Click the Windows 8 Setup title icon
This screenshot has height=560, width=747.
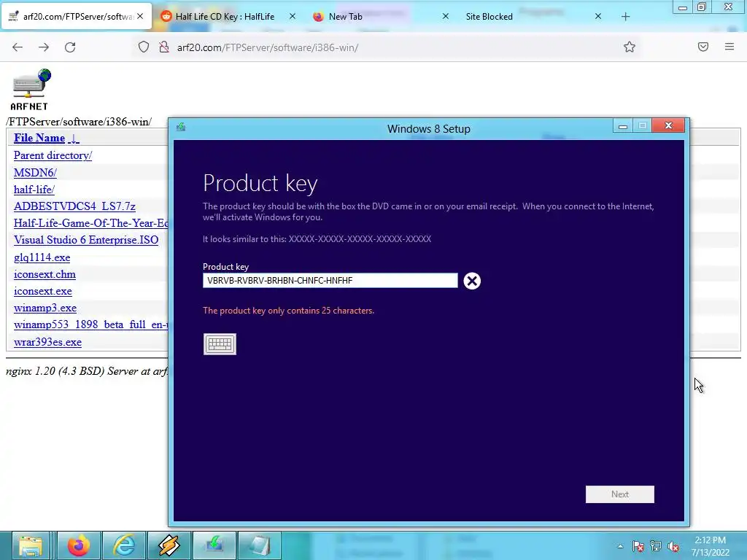(x=181, y=127)
